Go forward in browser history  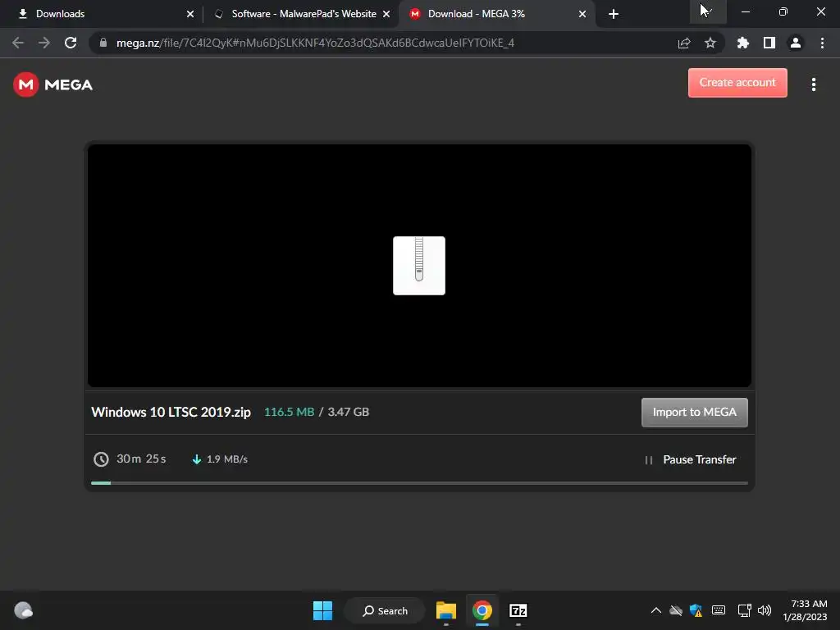click(x=44, y=43)
